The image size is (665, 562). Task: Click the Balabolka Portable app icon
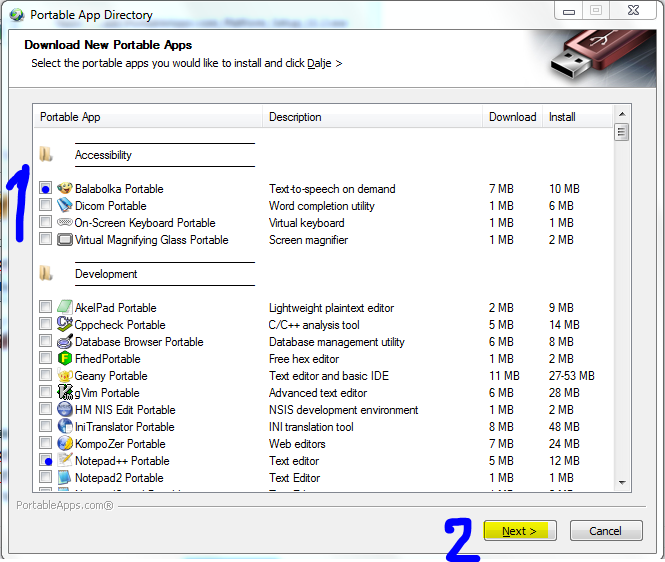pos(64,188)
